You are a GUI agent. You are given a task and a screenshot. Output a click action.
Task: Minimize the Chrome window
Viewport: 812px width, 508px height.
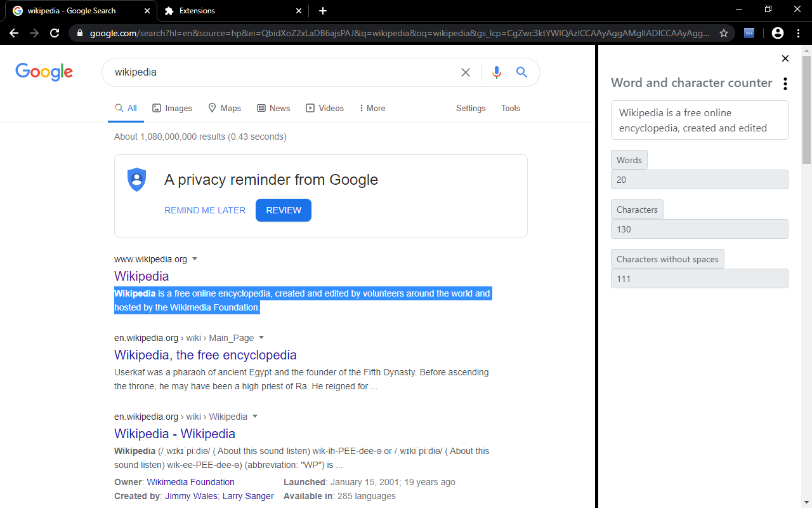[739, 10]
